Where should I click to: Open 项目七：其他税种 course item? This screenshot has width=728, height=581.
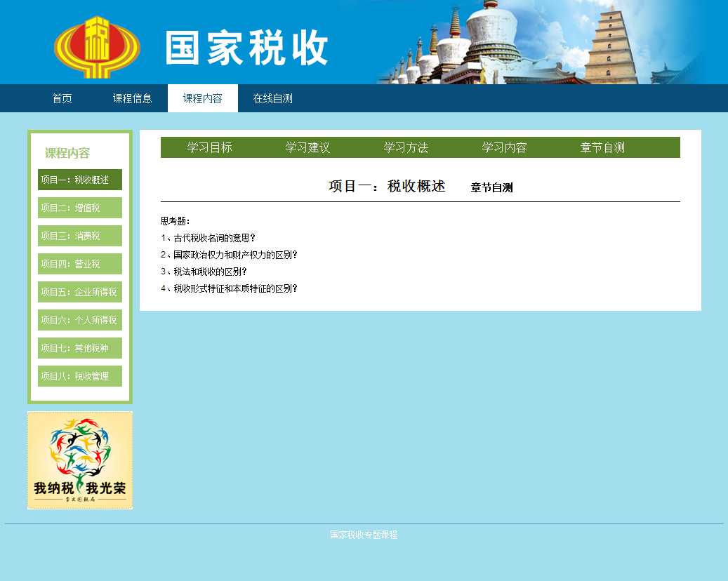click(80, 348)
